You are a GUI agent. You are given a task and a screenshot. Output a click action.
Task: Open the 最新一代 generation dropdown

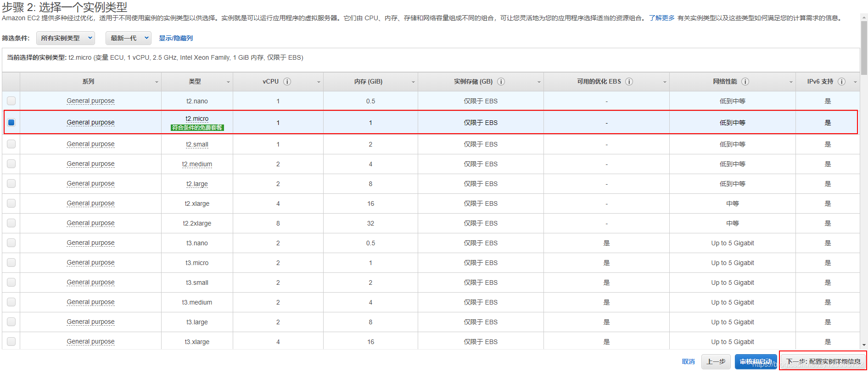click(x=129, y=38)
